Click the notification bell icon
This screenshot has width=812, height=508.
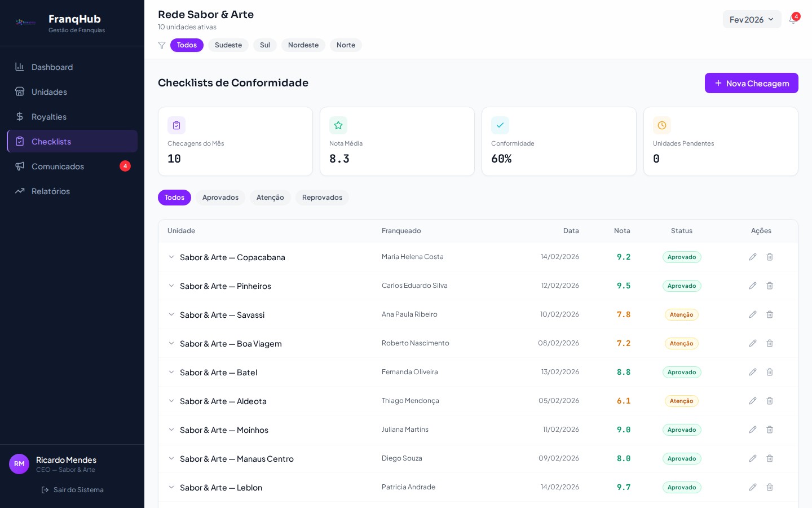tap(793, 19)
